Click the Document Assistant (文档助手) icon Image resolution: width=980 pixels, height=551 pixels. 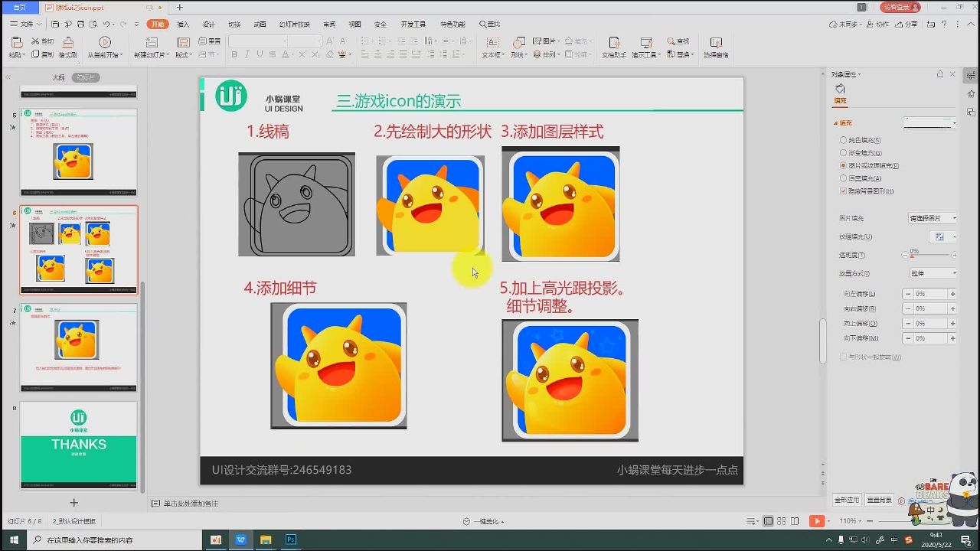point(614,42)
